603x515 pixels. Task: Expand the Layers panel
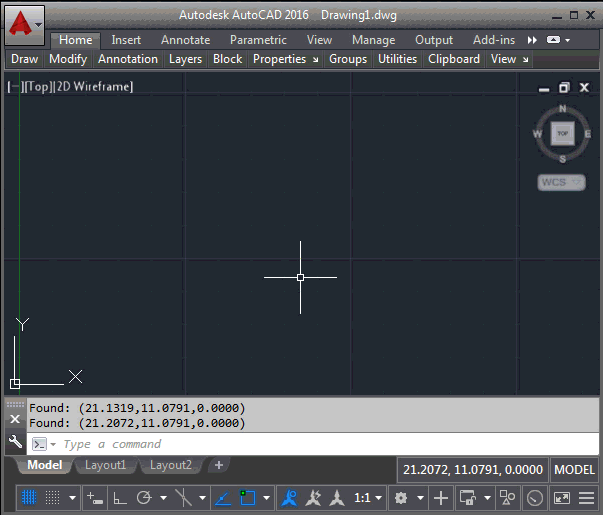(x=185, y=59)
